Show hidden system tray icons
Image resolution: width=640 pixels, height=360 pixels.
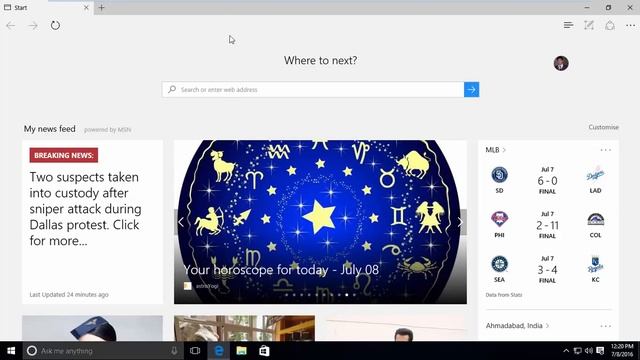pyautogui.click(x=566, y=351)
